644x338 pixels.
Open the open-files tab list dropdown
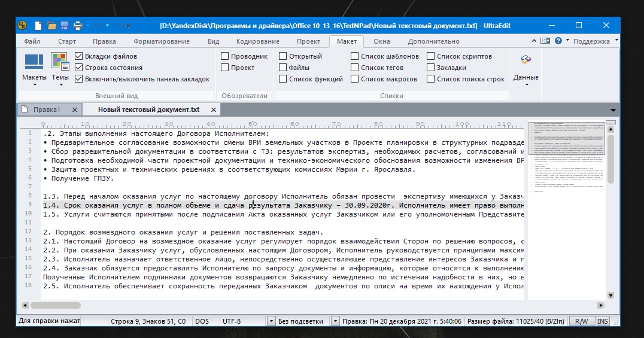tap(613, 110)
